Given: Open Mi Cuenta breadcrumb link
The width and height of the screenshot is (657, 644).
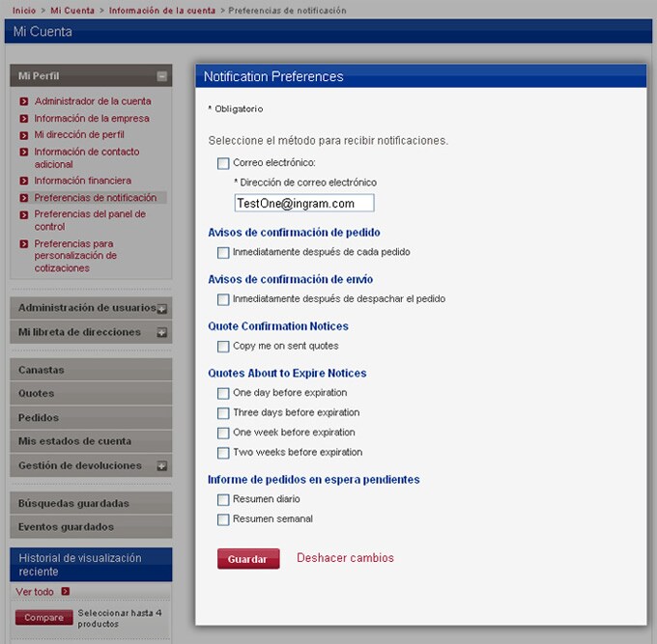Looking at the screenshot, I should tap(72, 11).
